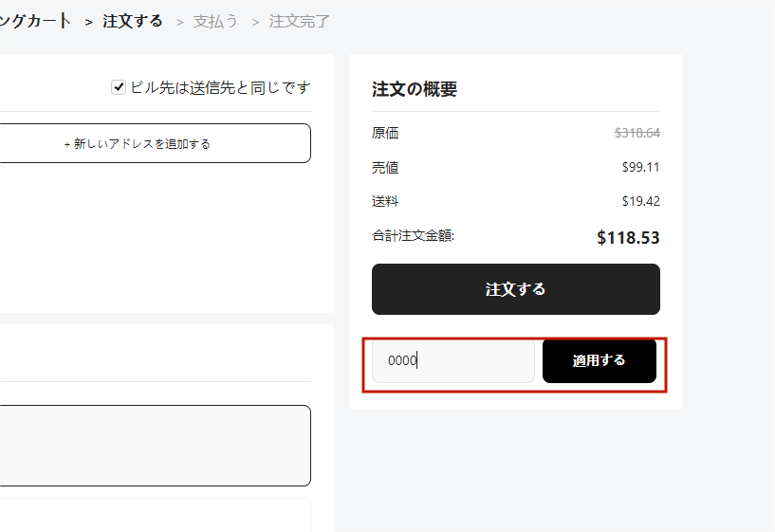Screen dimensions: 775x532
Task: Click the struck-through original price $318.64
Action: click(637, 133)
